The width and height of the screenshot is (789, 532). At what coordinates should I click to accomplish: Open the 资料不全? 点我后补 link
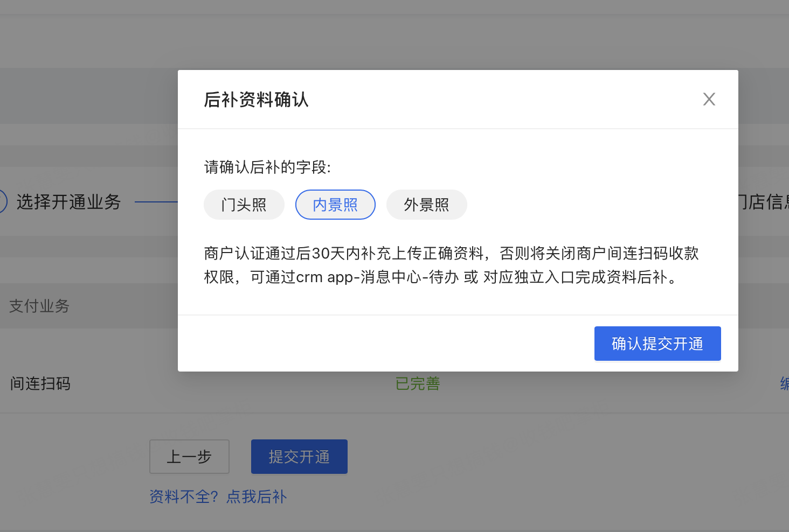[x=218, y=496]
